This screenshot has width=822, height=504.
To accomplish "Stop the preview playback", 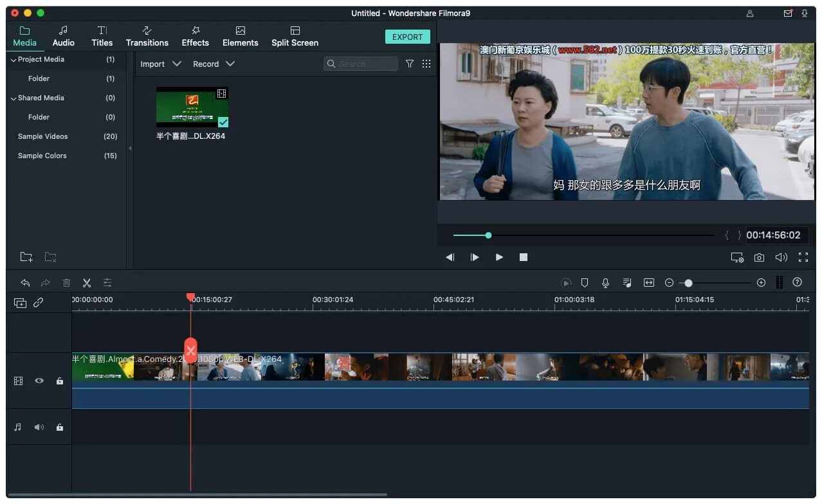I will pos(524,257).
